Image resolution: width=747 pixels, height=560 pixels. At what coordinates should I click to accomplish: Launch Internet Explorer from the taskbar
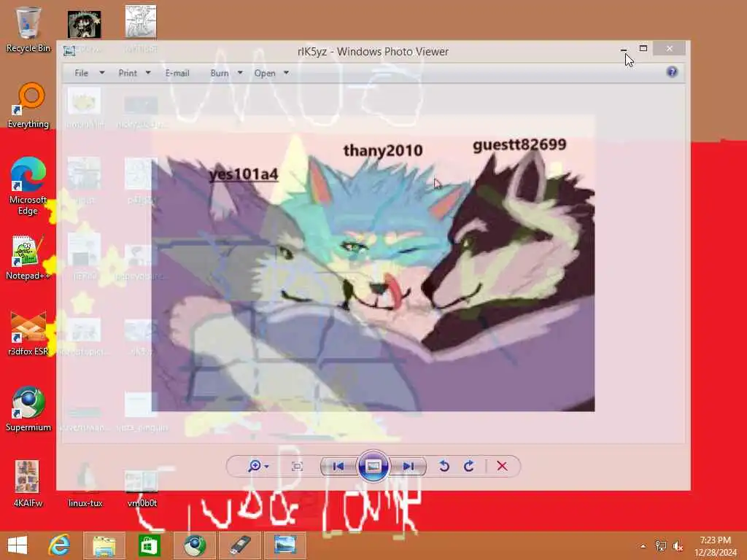(59, 545)
